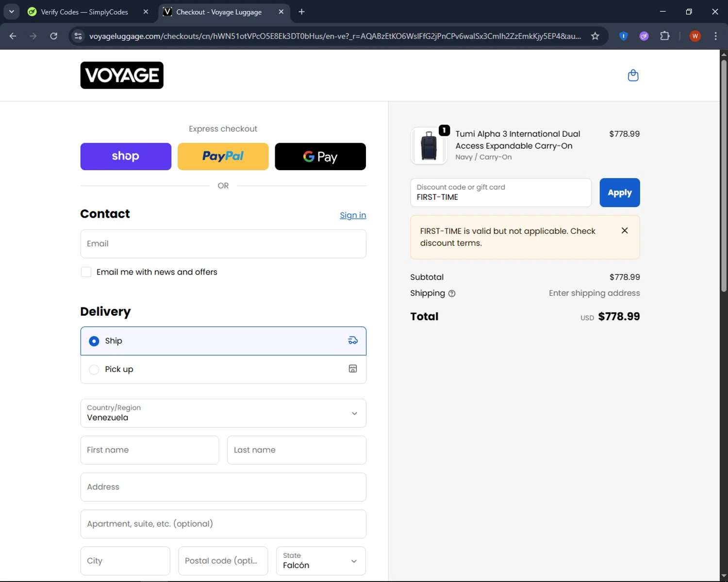This screenshot has width=728, height=582.
Task: Dismiss the FIRST-TIME discount notice
Action: 625,231
